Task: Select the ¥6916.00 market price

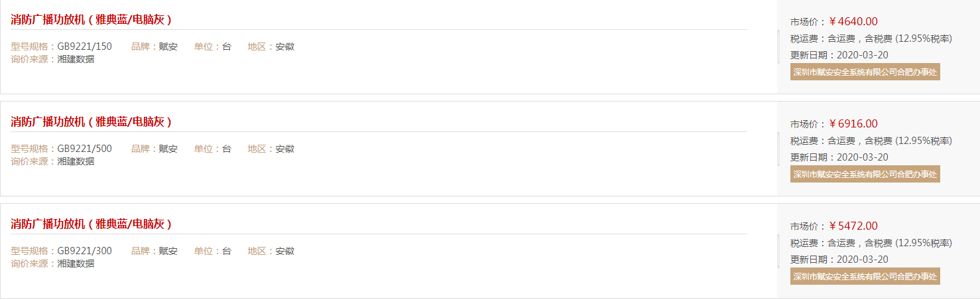Action: 853,123
